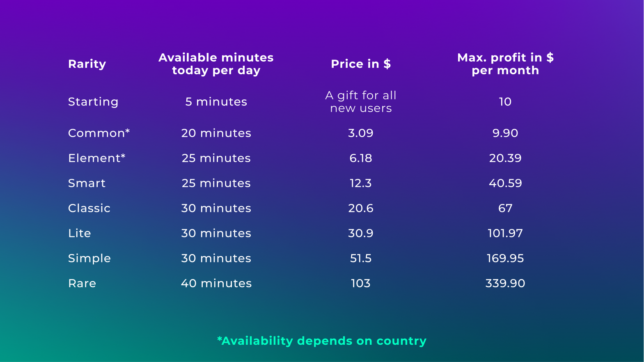The image size is (644, 362).
Task: Click the 'Availability depends on country' footnote
Action: click(x=322, y=341)
